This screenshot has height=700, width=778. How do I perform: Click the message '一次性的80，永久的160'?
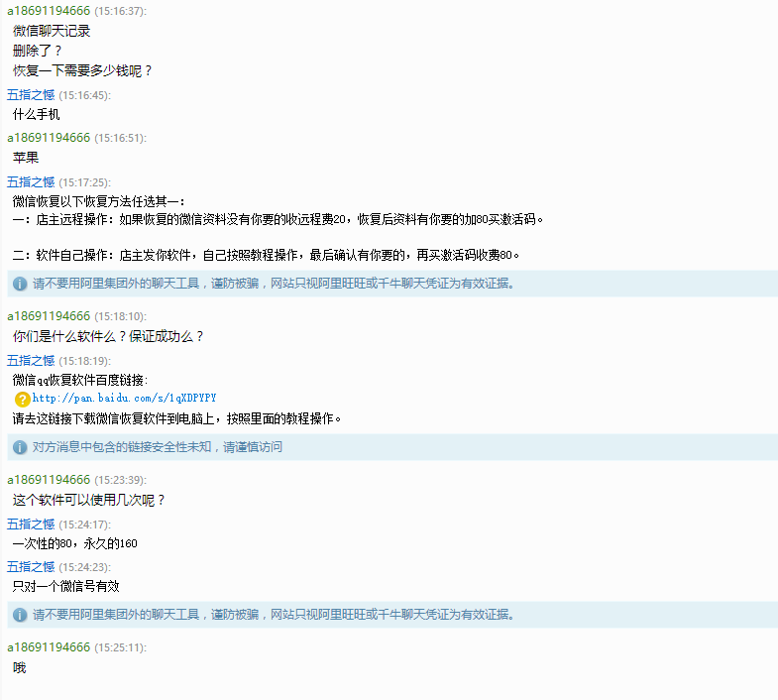pos(75,543)
